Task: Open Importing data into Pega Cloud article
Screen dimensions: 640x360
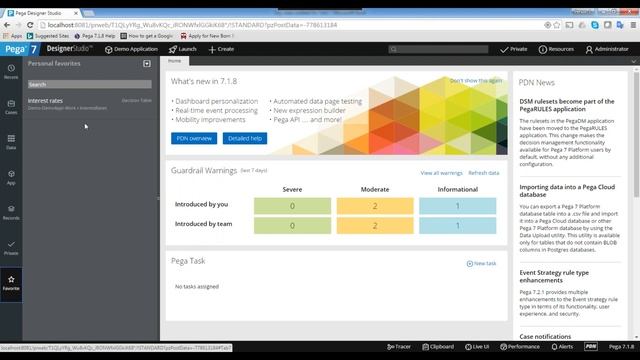Action: pyautogui.click(x=567, y=191)
